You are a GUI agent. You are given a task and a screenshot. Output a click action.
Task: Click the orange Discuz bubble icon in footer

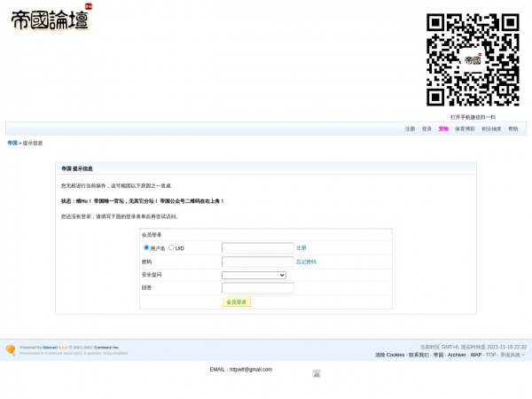(x=11, y=350)
